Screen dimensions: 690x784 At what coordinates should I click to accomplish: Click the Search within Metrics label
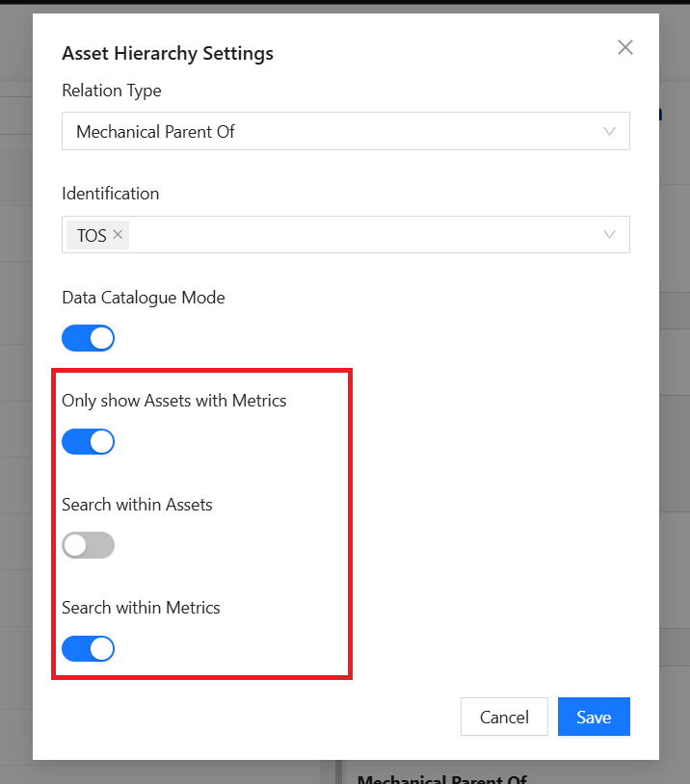click(x=141, y=608)
